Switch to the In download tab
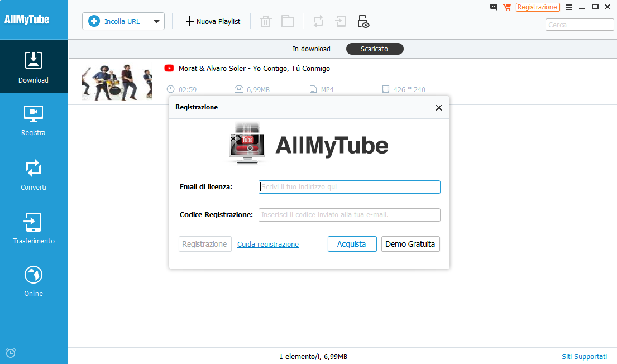Viewport: 617px width, 364px height. [311, 49]
